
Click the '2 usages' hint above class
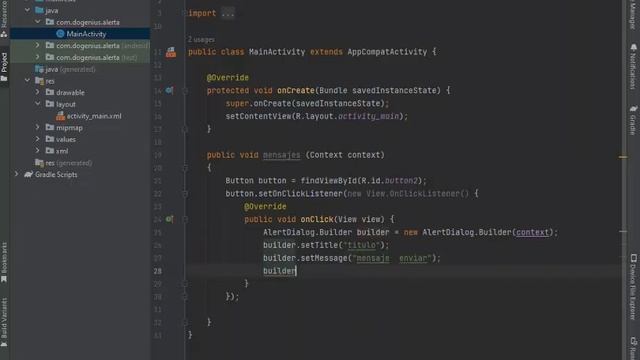[x=201, y=40]
